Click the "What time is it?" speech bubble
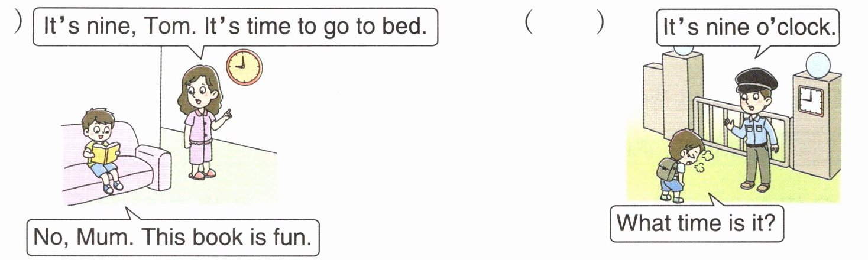This screenshot has height=260, width=868. (x=696, y=223)
